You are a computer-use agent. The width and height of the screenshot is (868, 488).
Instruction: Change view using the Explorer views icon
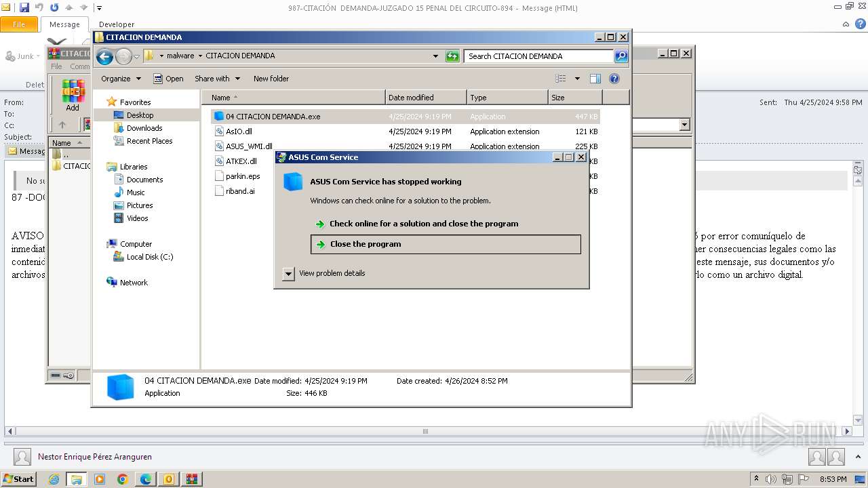tap(561, 79)
